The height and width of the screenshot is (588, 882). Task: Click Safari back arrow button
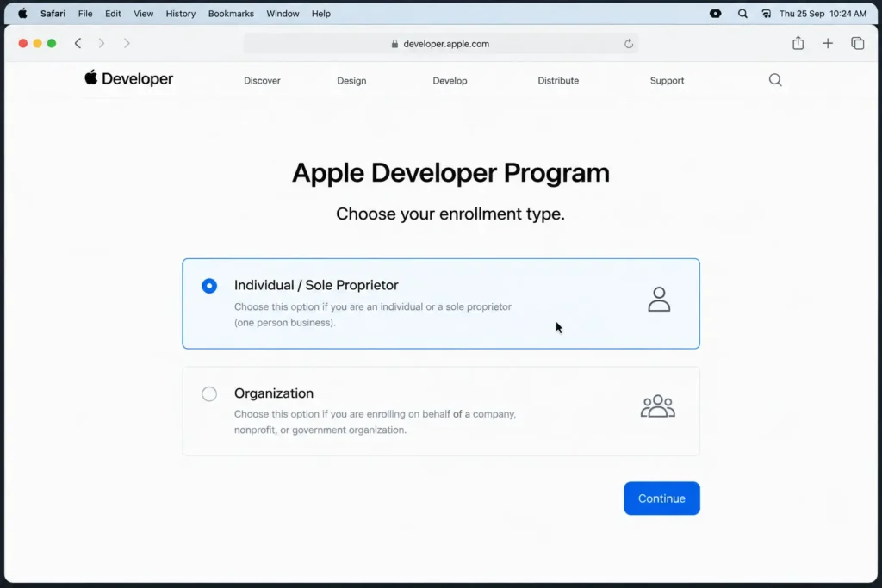click(78, 43)
